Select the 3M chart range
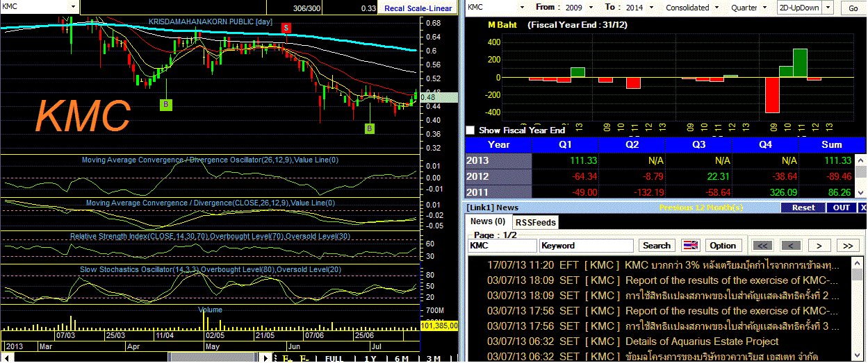 (433, 358)
